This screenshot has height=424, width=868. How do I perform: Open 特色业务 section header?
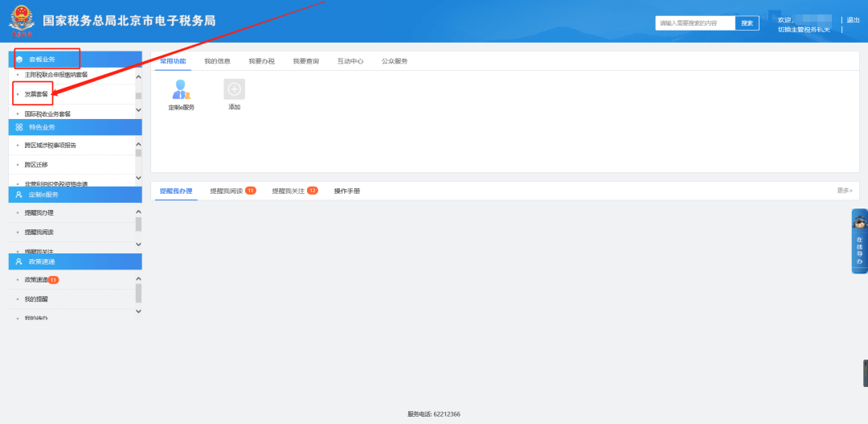[76, 127]
